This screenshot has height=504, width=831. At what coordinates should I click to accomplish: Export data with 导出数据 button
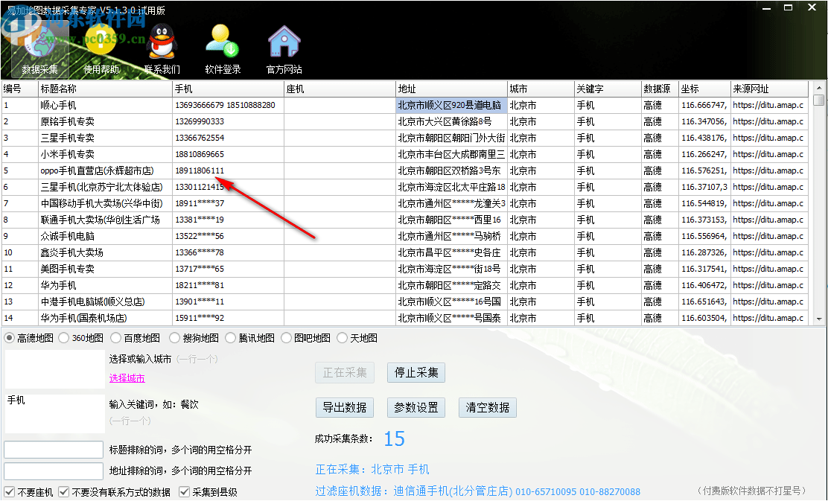(344, 407)
